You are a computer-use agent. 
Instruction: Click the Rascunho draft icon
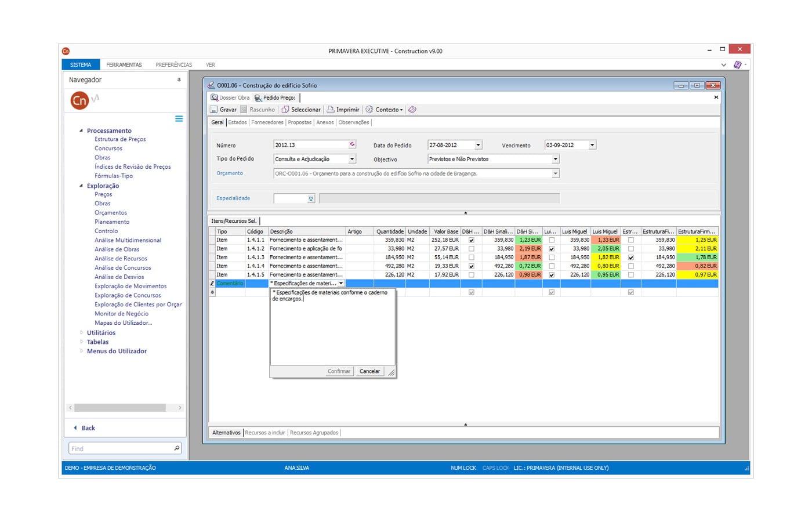tap(244, 110)
